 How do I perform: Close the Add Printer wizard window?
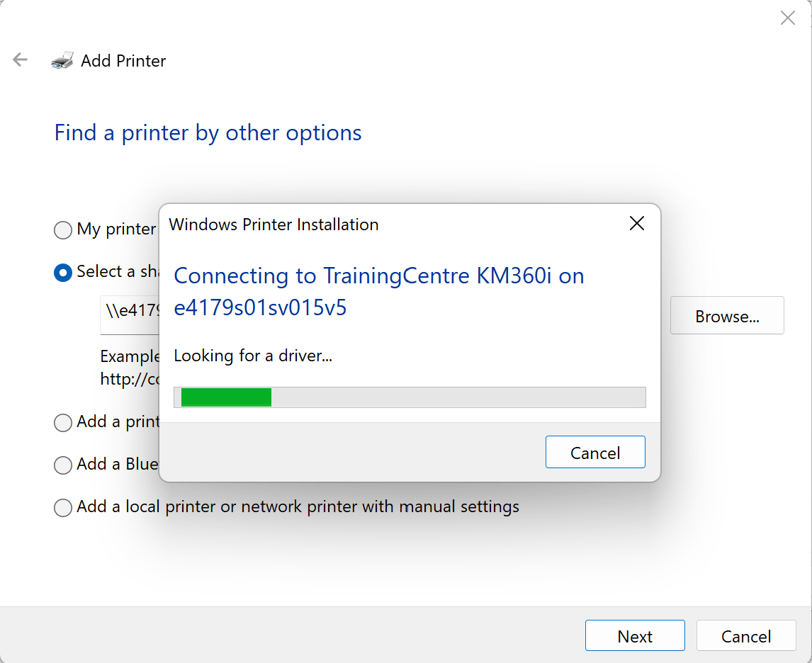point(788,18)
